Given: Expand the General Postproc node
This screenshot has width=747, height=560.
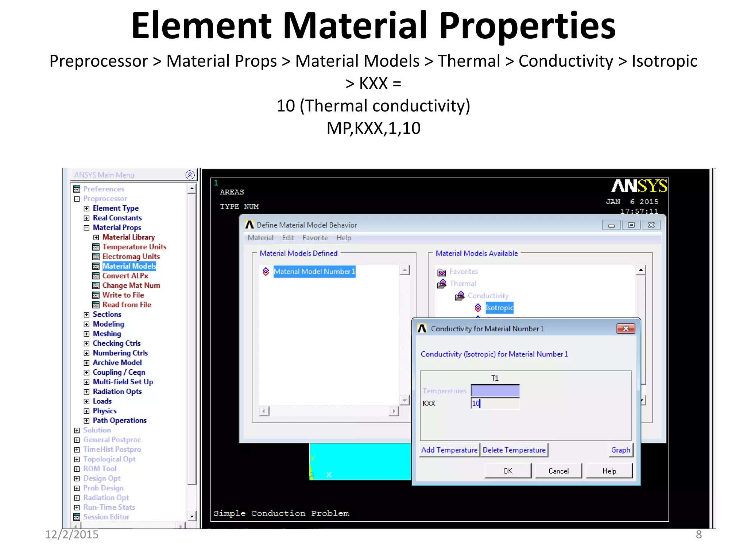Looking at the screenshot, I should (77, 440).
